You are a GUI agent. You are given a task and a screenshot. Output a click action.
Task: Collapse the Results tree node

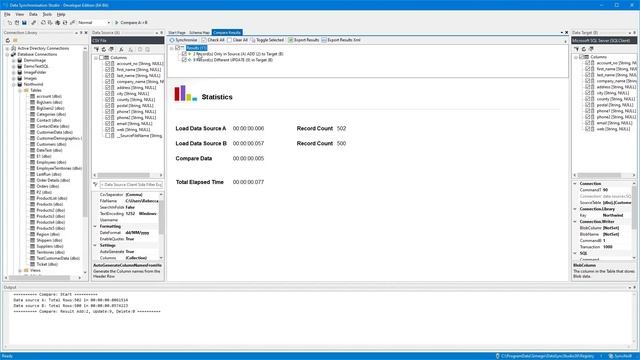pos(171,48)
